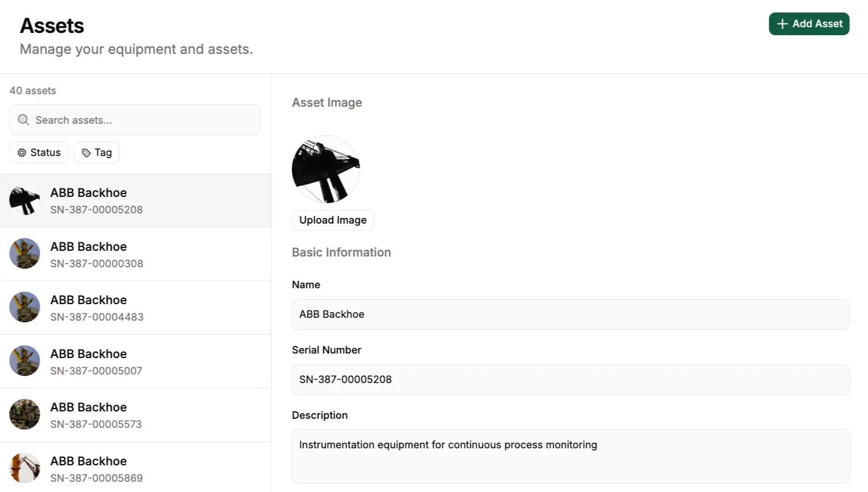Open the Status filter dropdown

[x=39, y=153]
